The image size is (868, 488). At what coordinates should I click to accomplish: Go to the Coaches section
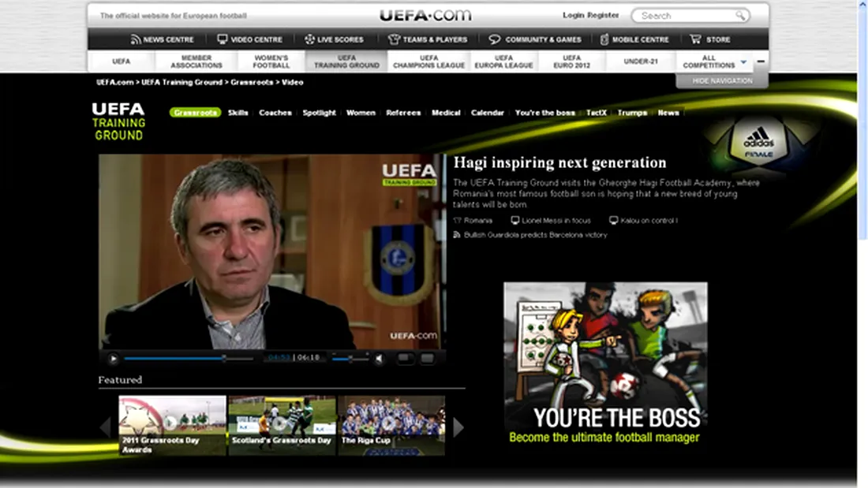point(275,112)
